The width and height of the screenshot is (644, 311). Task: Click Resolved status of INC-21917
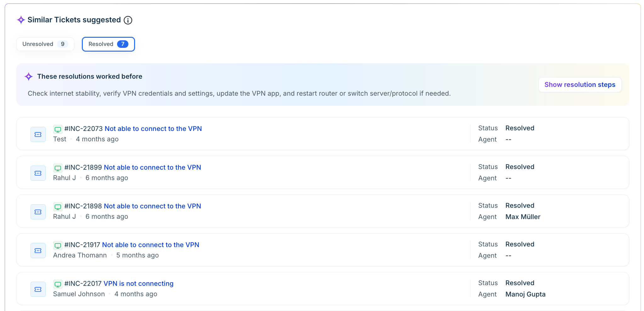pos(520,244)
